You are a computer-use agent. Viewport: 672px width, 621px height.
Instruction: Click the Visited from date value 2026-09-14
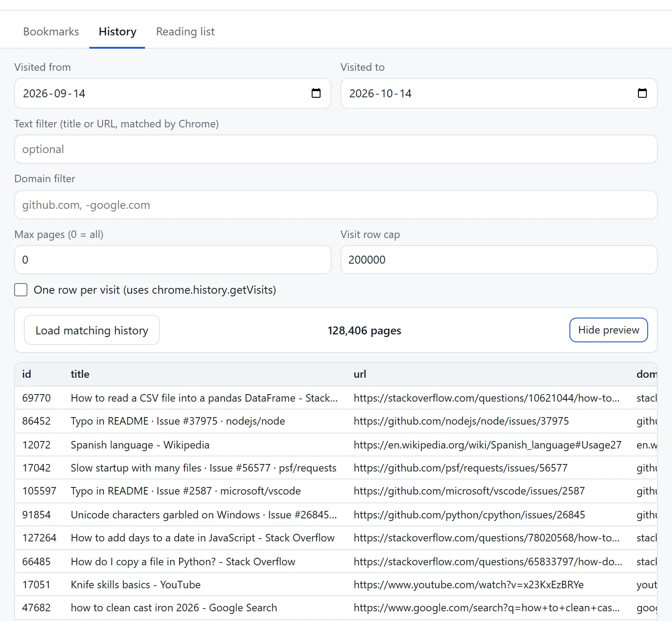(54, 93)
